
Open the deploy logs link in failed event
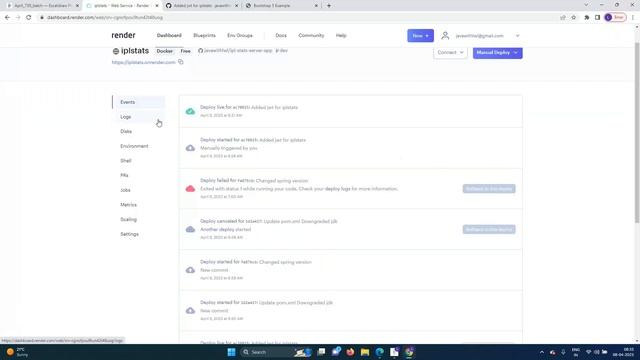point(338,189)
